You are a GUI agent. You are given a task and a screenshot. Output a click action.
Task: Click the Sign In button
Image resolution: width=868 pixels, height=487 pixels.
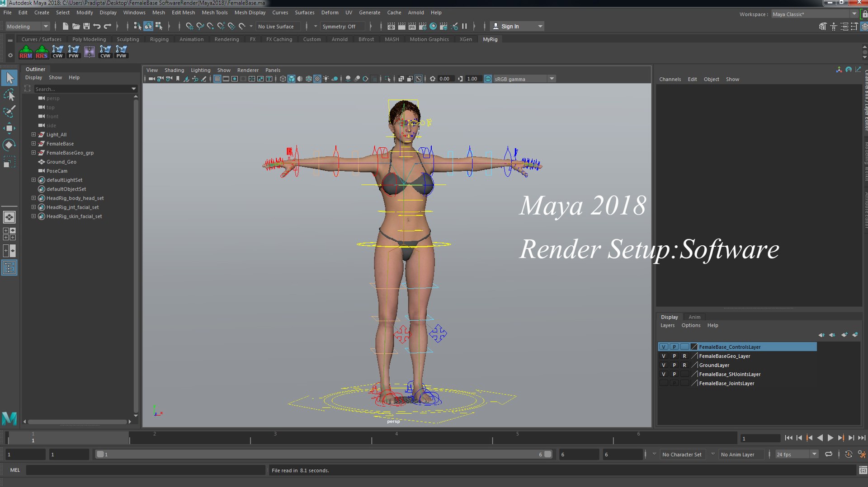(x=517, y=26)
